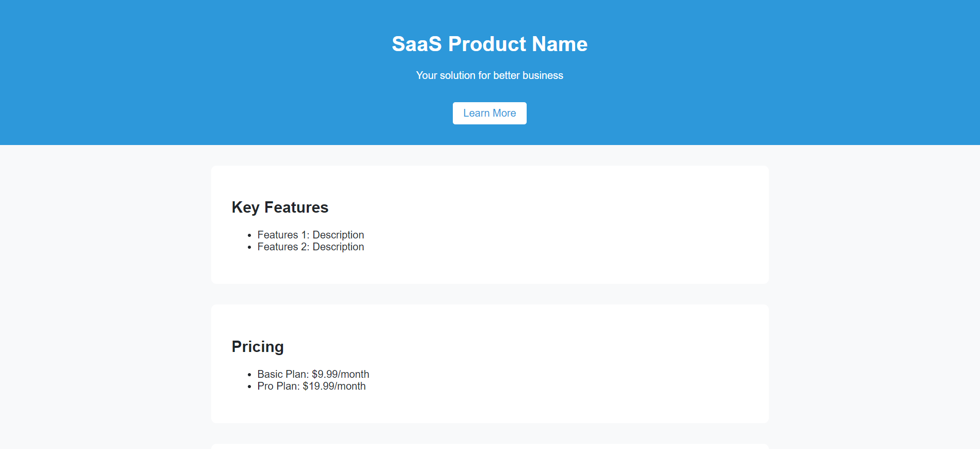Click the bullet point before Pro Plan
Screen dimensions: 980x449
[x=249, y=387]
